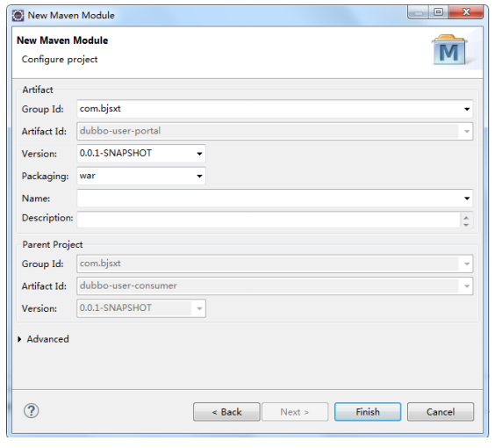The height and width of the screenshot is (448, 495).
Task: Minimize the New Maven Module window
Action: click(x=419, y=12)
